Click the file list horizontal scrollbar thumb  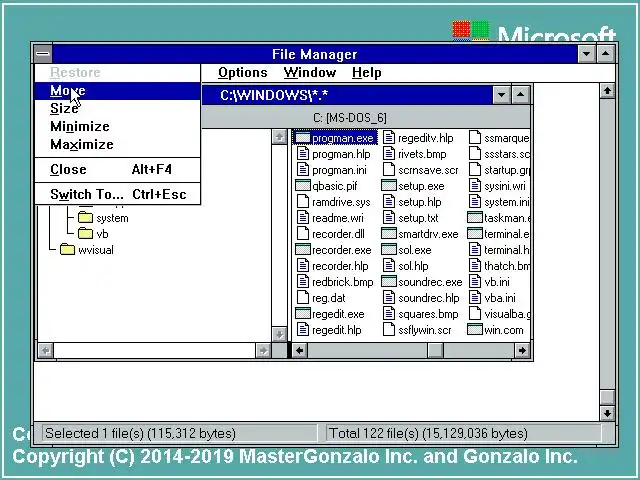436,350
